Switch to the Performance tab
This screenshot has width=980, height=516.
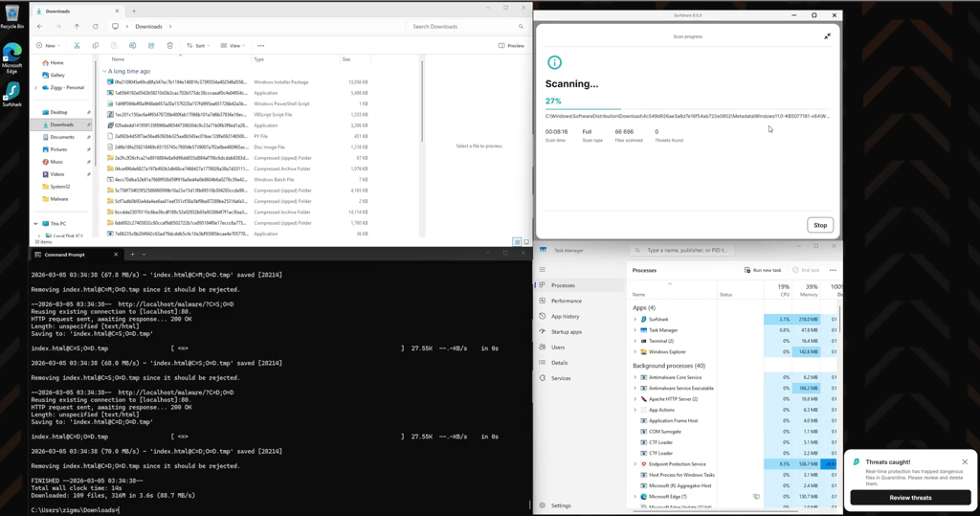point(580,301)
